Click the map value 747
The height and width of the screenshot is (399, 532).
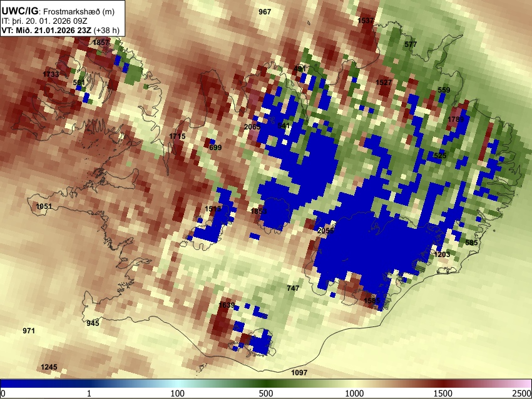(x=293, y=288)
